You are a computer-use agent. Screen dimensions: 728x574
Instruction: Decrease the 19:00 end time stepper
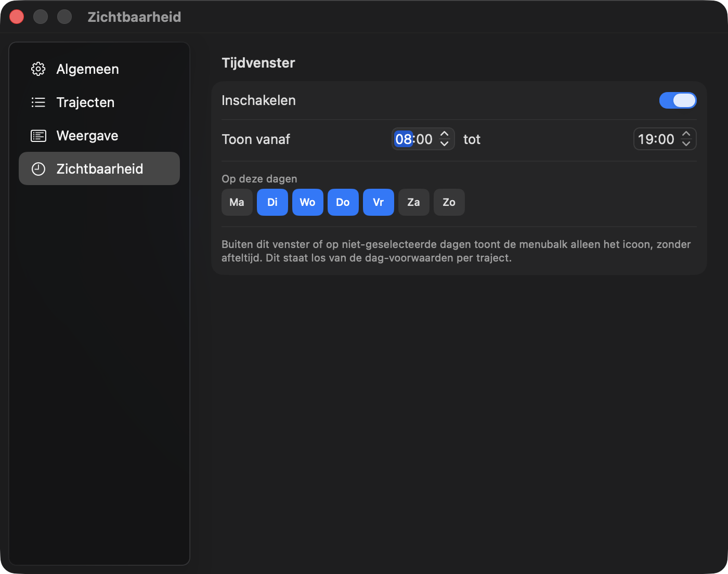coord(686,143)
